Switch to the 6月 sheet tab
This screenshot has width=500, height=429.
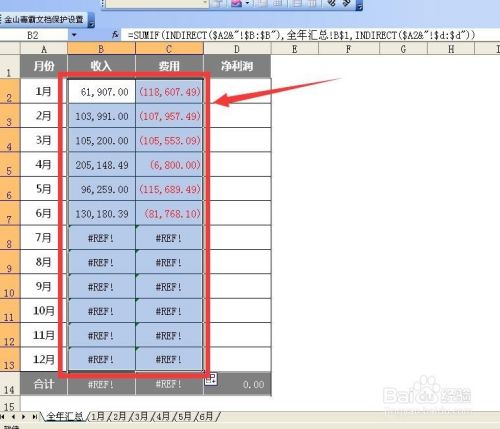(206, 416)
